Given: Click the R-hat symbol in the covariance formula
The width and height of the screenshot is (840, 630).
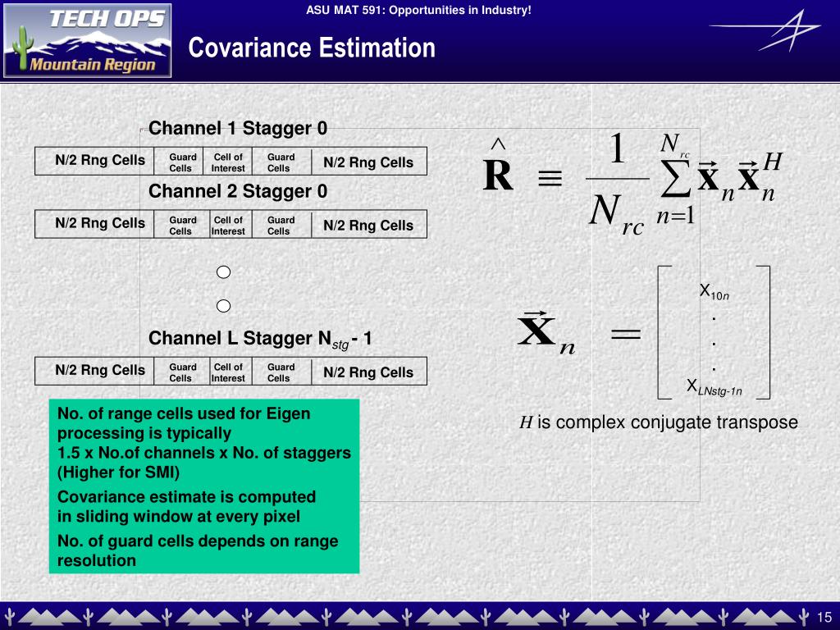Looking at the screenshot, I should 498,165.
